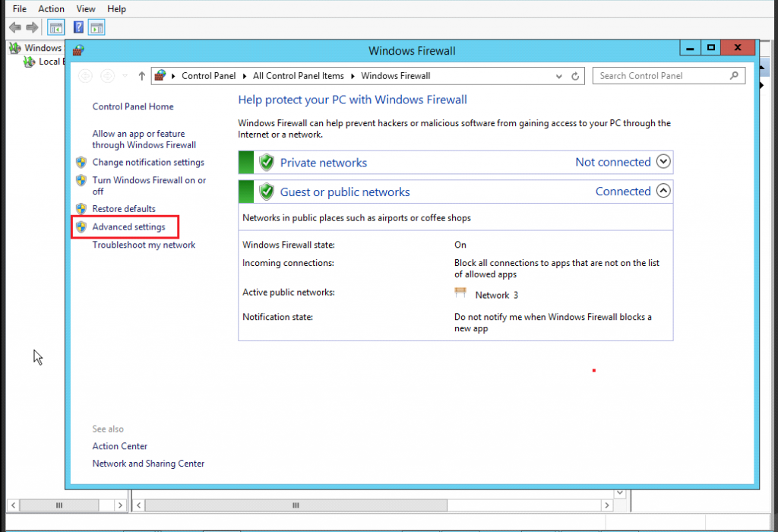Click shield icon beside Advanced settings
The height and width of the screenshot is (532, 778).
coord(81,226)
